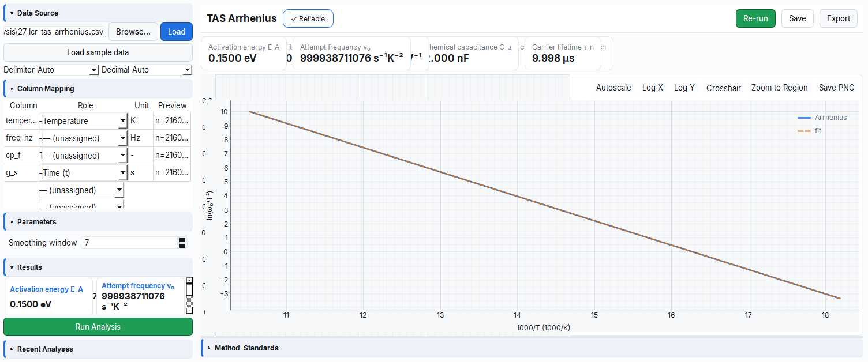The width and height of the screenshot is (868, 362).
Task: Activate Zoom to Region tool
Action: click(780, 88)
